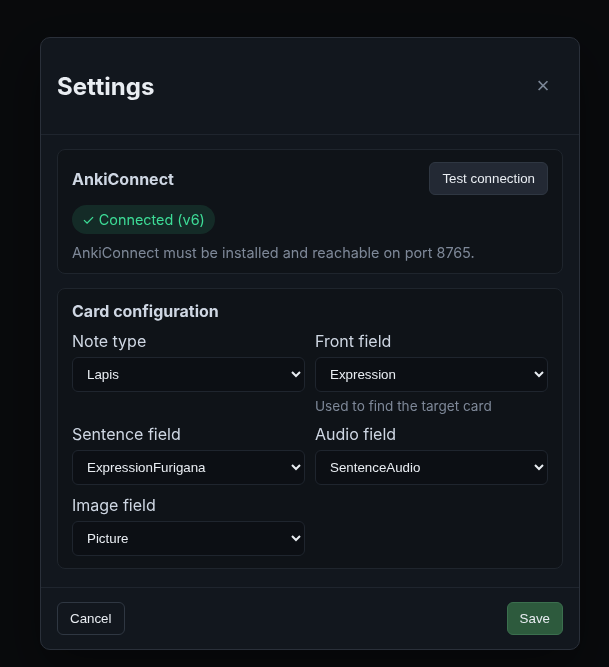Click the Audio field label
The width and height of the screenshot is (609, 667).
coord(355,435)
